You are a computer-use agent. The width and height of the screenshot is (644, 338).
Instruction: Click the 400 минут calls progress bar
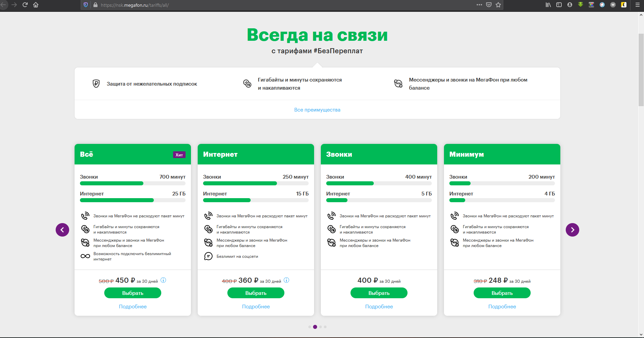click(x=379, y=183)
